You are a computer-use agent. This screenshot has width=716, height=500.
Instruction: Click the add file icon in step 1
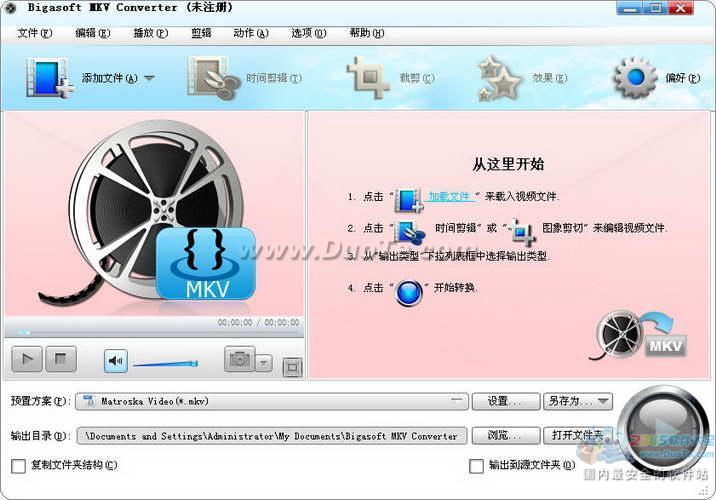pos(409,200)
